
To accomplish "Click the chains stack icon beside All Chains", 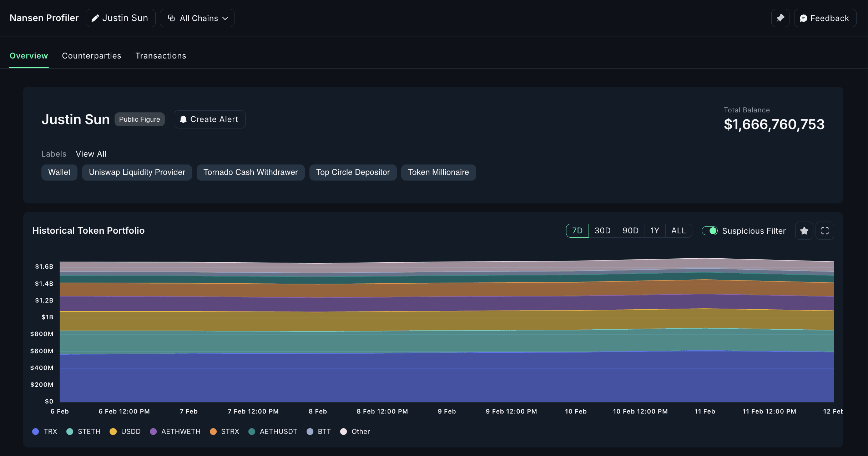I will coord(171,18).
